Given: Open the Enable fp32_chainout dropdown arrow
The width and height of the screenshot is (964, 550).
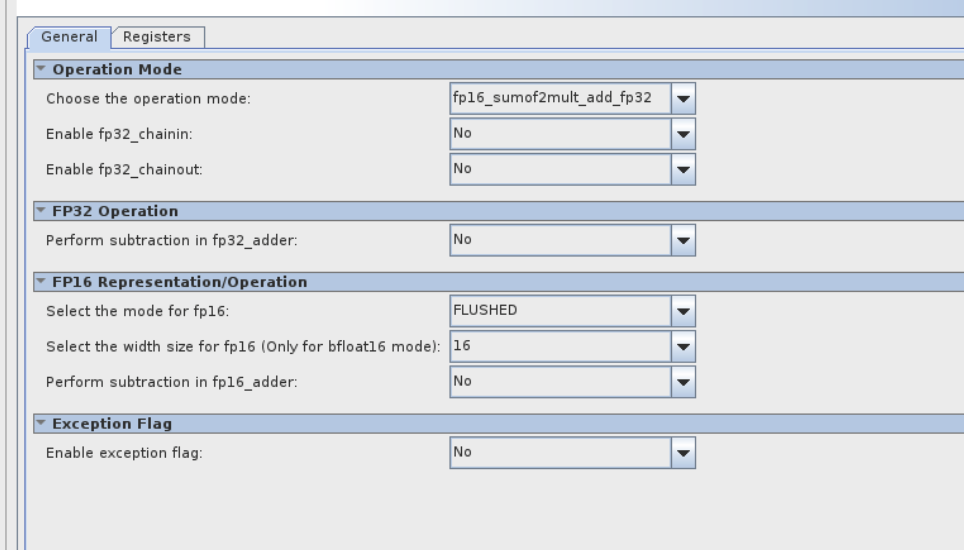Looking at the screenshot, I should pyautogui.click(x=683, y=169).
